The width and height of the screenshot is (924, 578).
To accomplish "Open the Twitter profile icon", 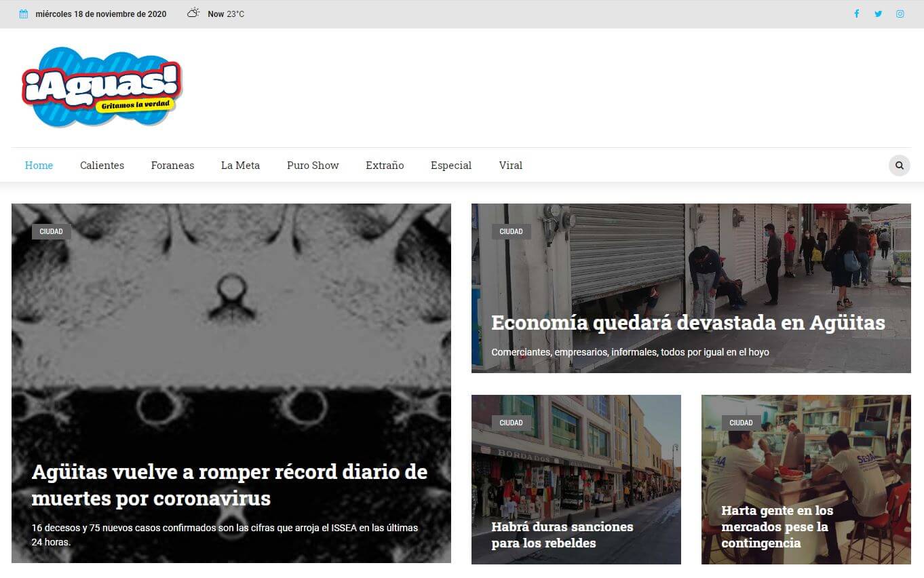I will coord(878,14).
